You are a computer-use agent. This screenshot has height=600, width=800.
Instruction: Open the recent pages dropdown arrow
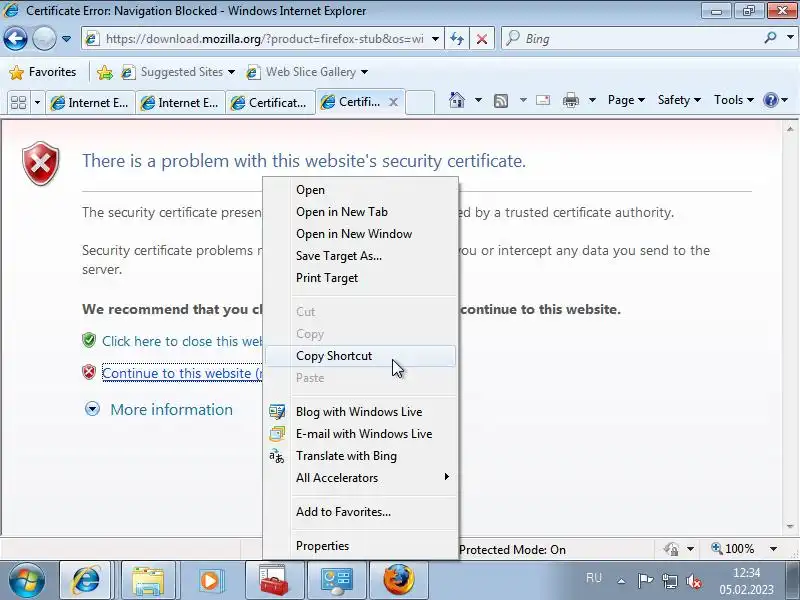point(66,39)
